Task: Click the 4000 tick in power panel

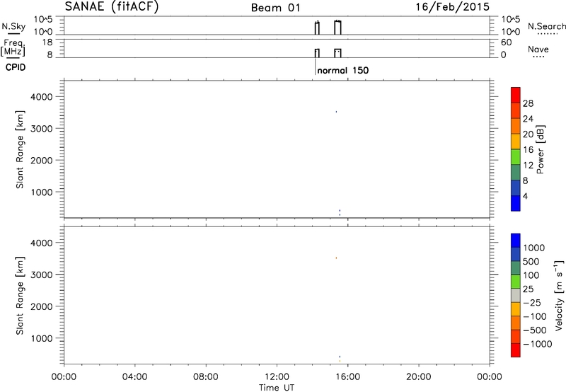Action: click(42, 97)
